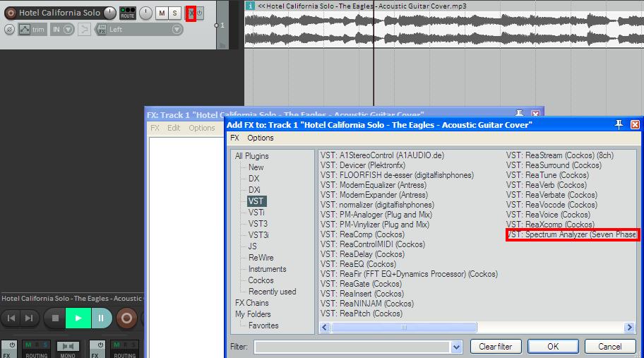Screen dimensions: 644x358
Task: Go to project start in transport
Action: point(12,318)
